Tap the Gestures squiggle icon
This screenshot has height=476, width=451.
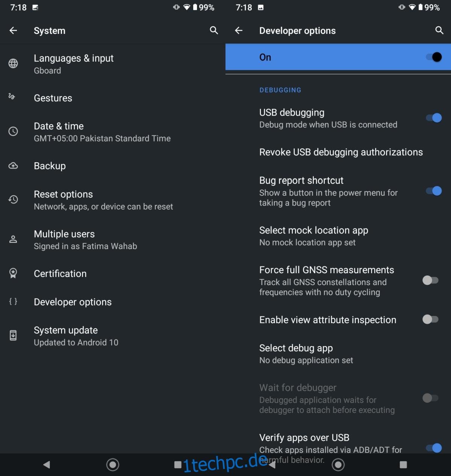(x=12, y=97)
